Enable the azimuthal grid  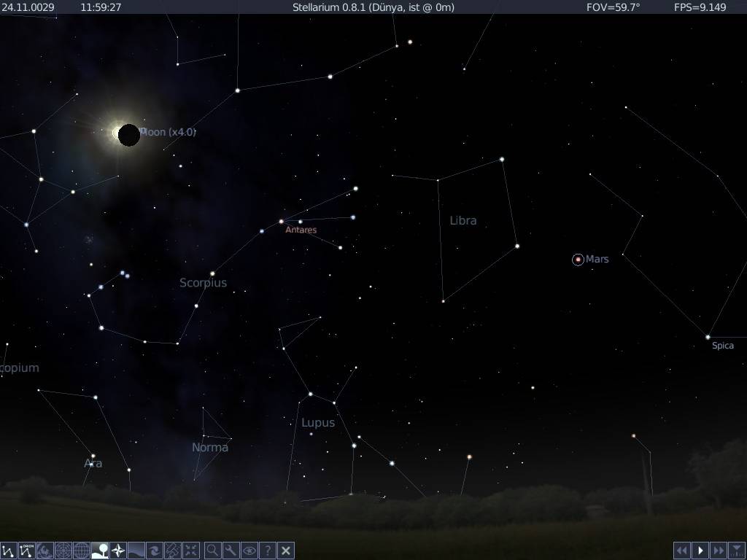tap(63, 550)
